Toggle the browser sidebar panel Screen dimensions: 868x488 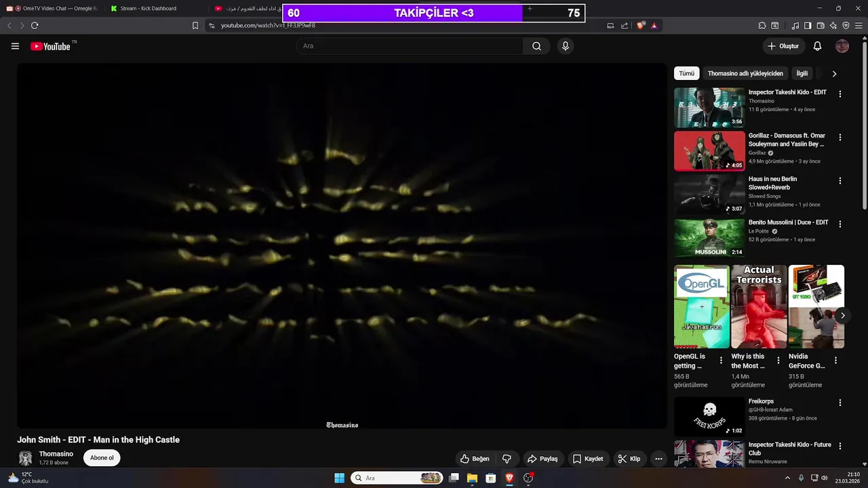[808, 25]
